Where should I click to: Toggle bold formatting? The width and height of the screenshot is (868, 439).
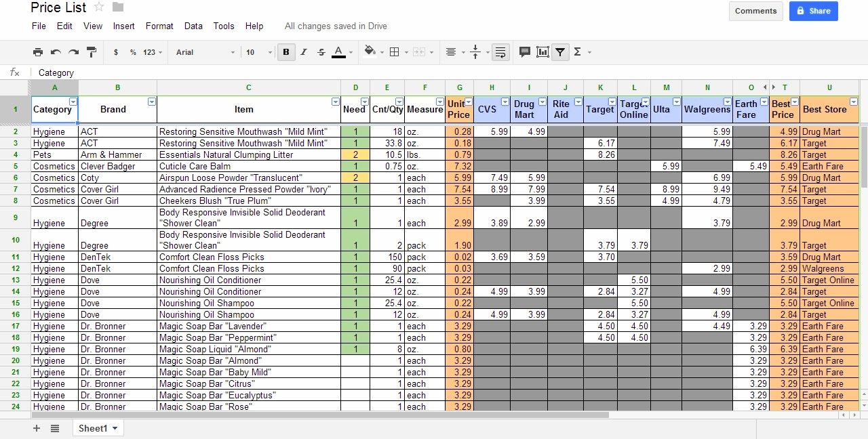[286, 52]
